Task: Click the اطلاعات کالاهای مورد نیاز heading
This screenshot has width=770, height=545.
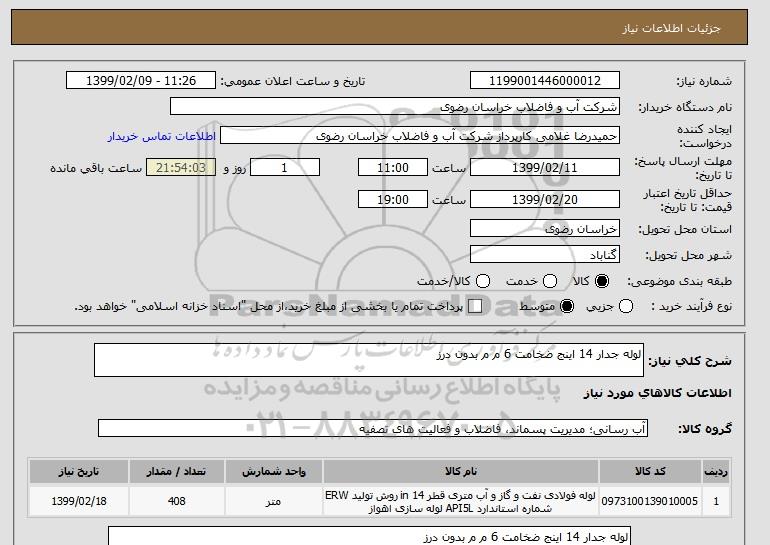Action: coord(658,393)
